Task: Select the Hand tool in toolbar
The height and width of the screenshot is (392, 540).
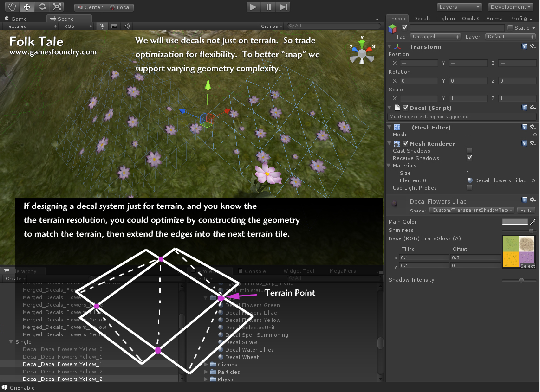Action: 12,6
